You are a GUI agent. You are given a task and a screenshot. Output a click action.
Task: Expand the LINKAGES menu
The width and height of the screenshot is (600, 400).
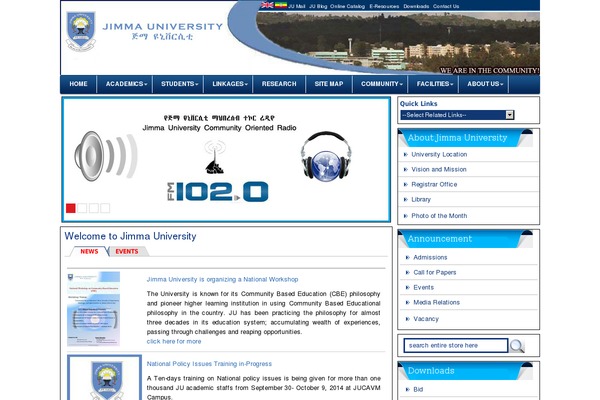pyautogui.click(x=230, y=84)
